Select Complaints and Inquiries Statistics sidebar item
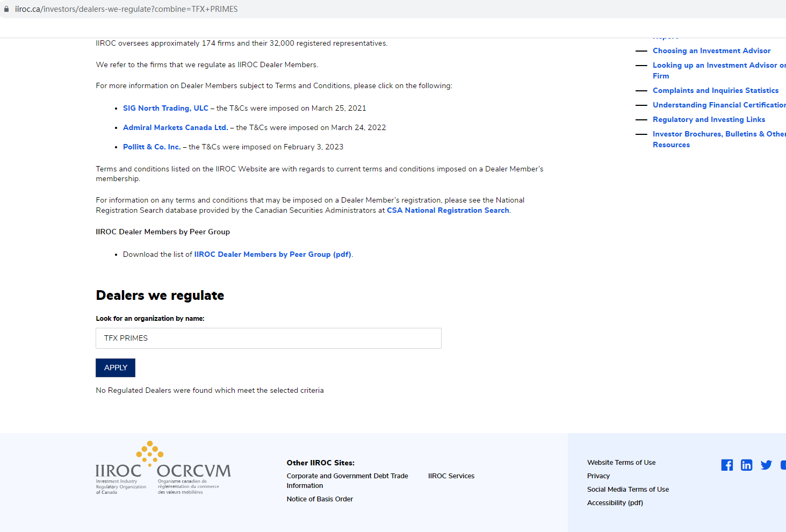 tap(715, 90)
